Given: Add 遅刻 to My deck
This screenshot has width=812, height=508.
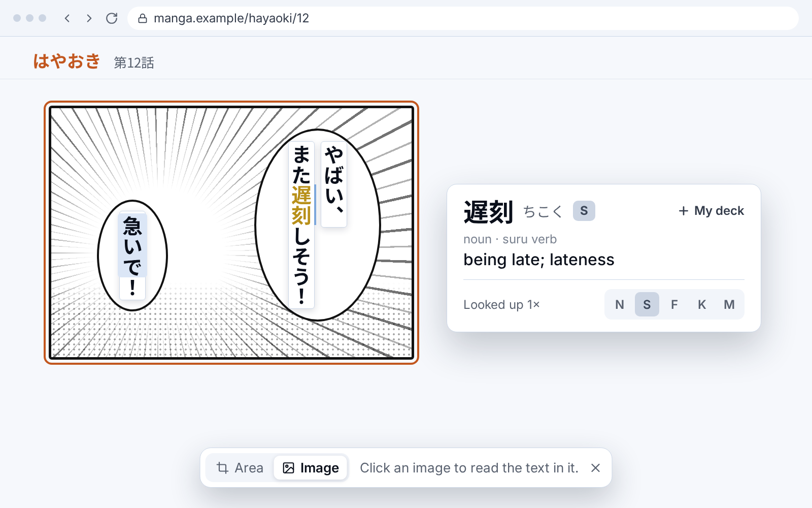Looking at the screenshot, I should (712, 211).
